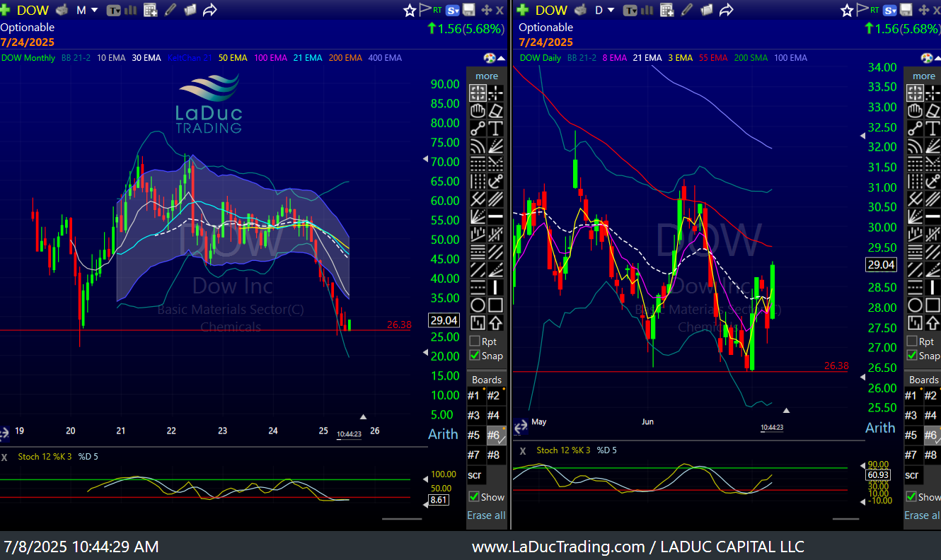Viewport: 941px width, 560px height.
Task: Click the scroll-back arrows icon at monthly chart bottom-left
Action: (4, 432)
